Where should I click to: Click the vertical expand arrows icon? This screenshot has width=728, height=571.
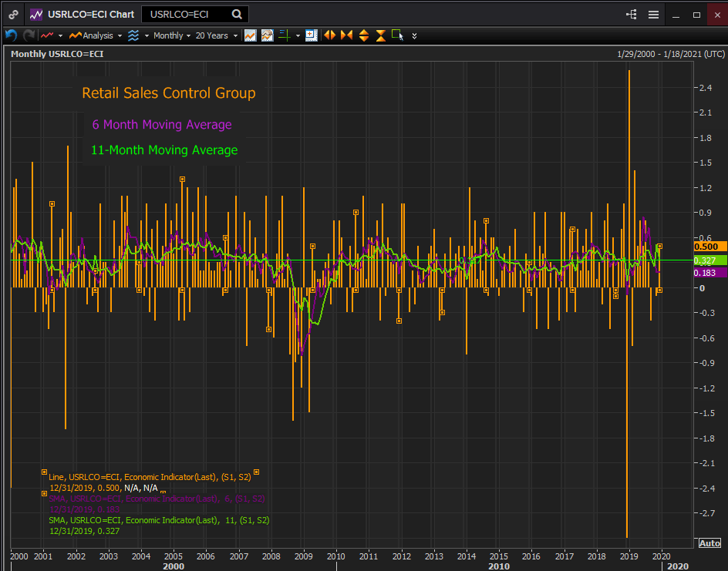[x=363, y=35]
